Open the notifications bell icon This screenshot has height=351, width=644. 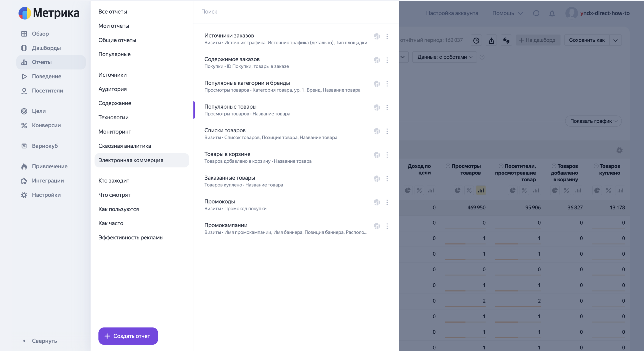(x=552, y=13)
